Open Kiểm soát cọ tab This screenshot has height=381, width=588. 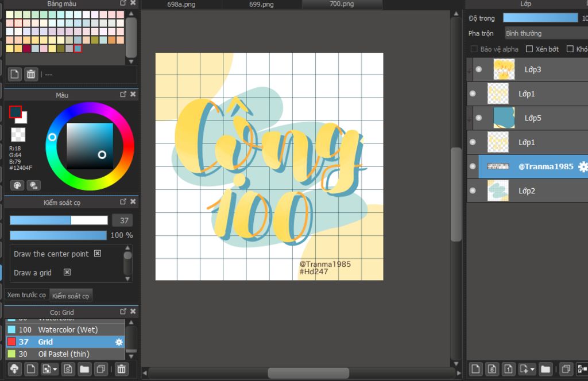pos(71,296)
